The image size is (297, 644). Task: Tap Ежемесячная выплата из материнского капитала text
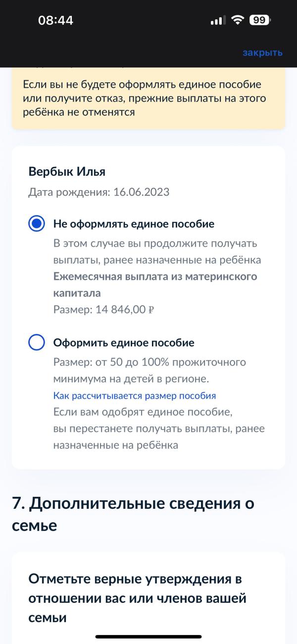155,284
